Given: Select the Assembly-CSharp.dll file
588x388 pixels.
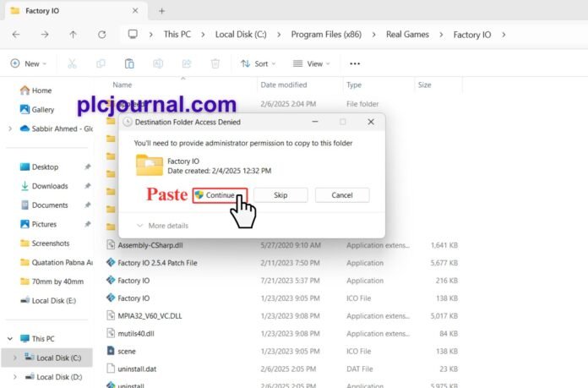Looking at the screenshot, I should (150, 244).
